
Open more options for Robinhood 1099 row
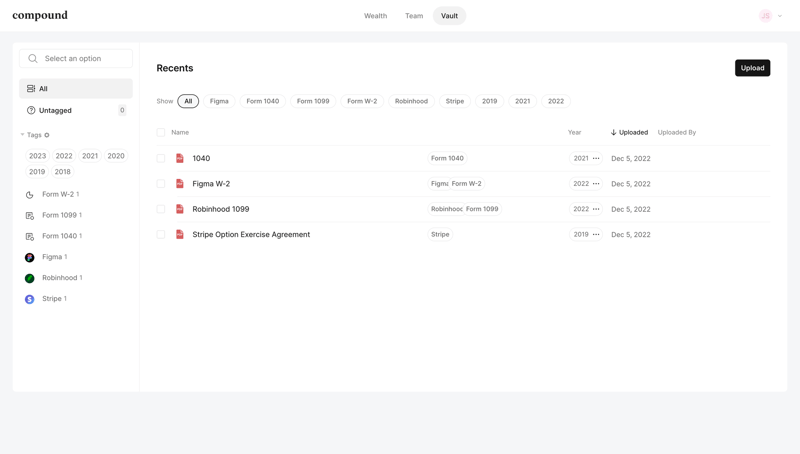596,209
